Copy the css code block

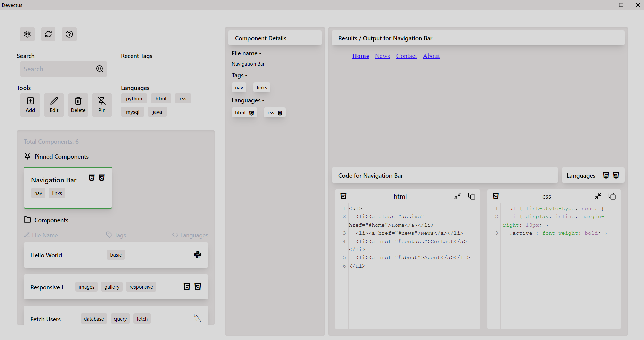(612, 196)
